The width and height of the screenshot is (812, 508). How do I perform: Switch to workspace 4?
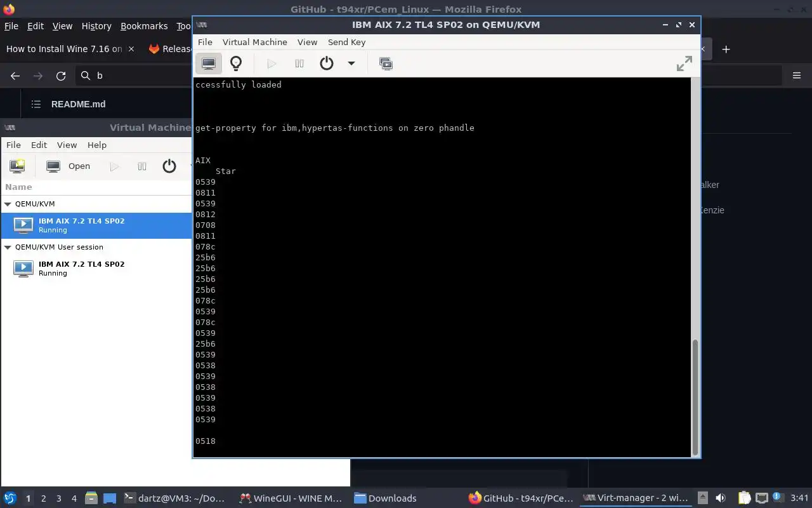click(x=74, y=498)
